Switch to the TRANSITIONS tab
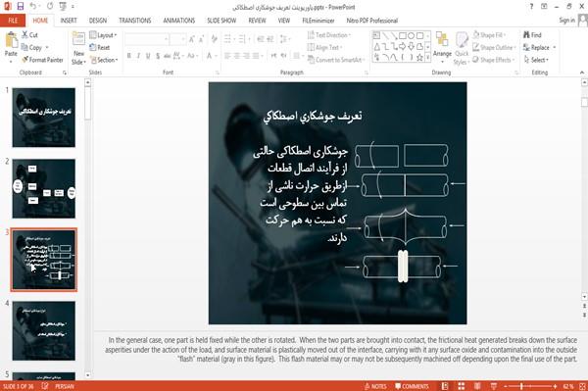This screenshot has height=391, width=588. (x=135, y=21)
